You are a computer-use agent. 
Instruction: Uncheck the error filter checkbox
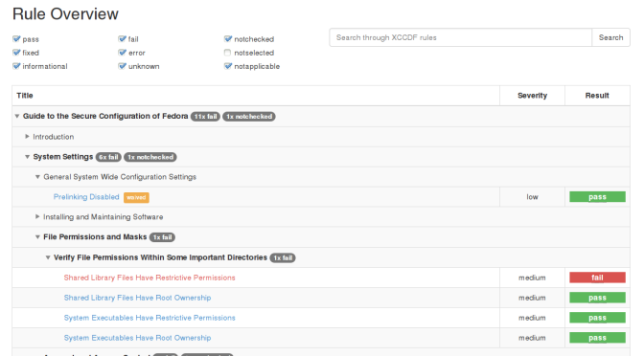pyautogui.click(x=122, y=53)
